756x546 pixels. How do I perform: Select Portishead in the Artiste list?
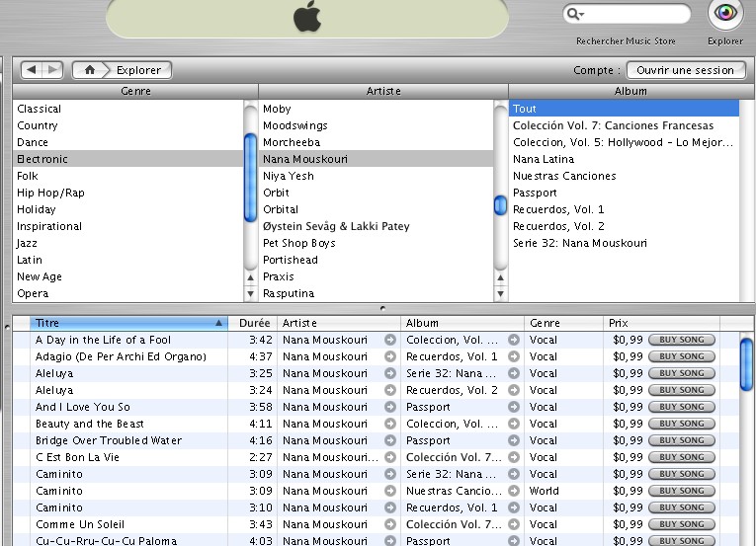291,260
